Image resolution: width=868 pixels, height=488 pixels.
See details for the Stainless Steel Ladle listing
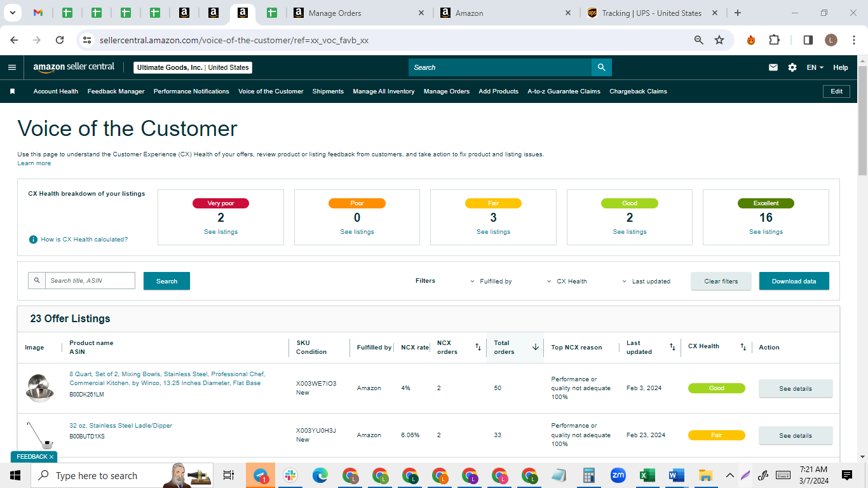(796, 435)
